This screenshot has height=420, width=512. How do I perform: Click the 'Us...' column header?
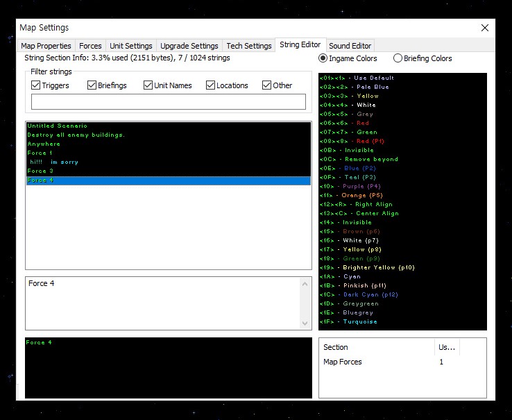pos(447,347)
